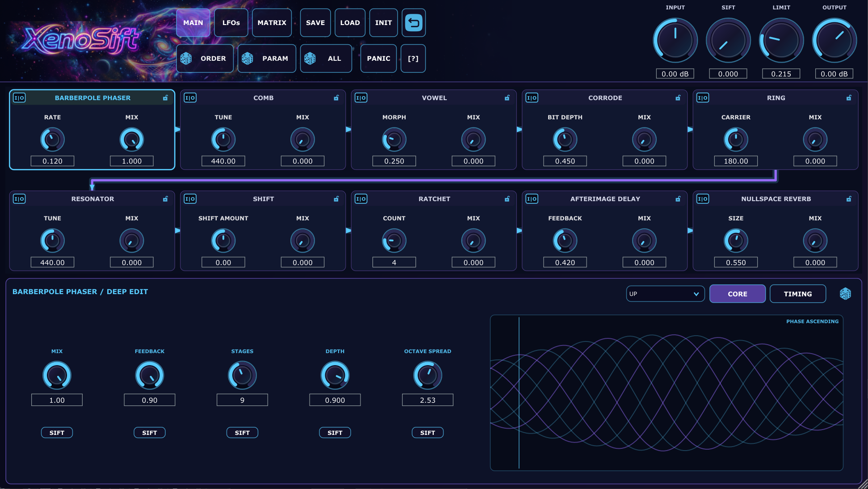
Task: Click the deep edit randomize dice icon
Action: click(x=845, y=294)
